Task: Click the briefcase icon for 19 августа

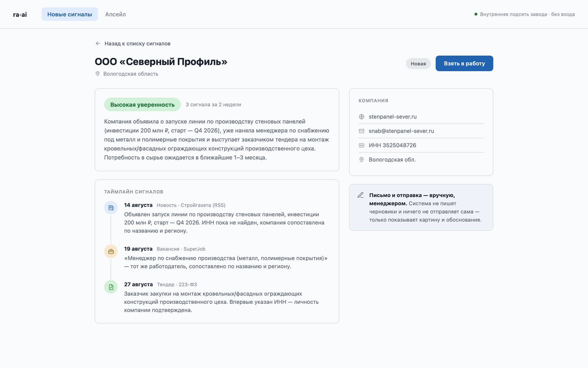Action: [x=111, y=251]
